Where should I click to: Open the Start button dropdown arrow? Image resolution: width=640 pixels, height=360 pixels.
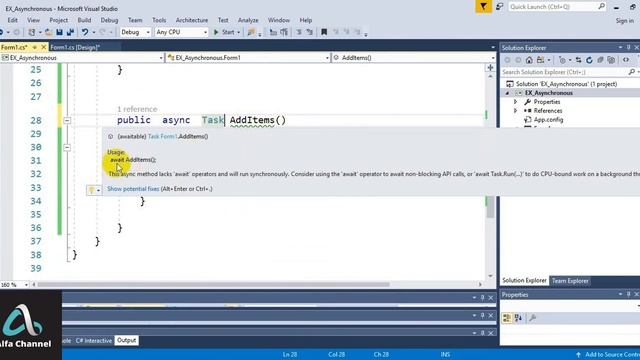pos(238,32)
